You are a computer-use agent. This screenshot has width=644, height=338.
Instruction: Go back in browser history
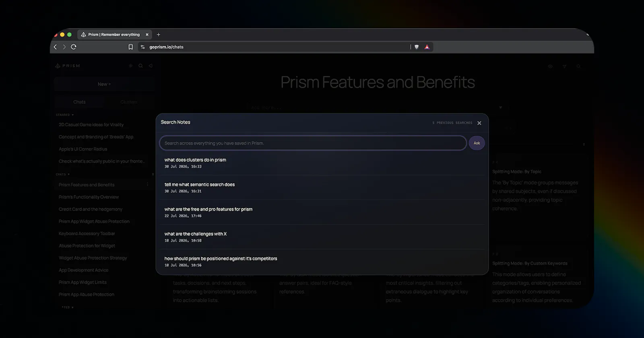coord(56,47)
